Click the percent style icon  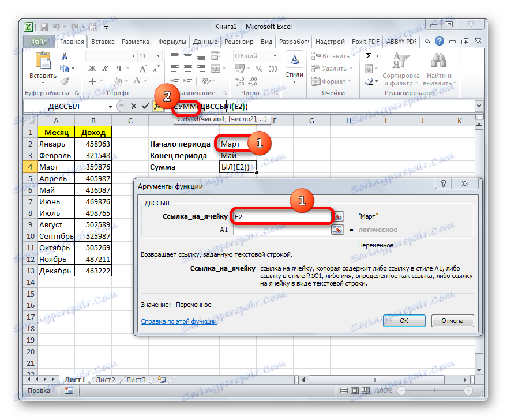point(259,69)
